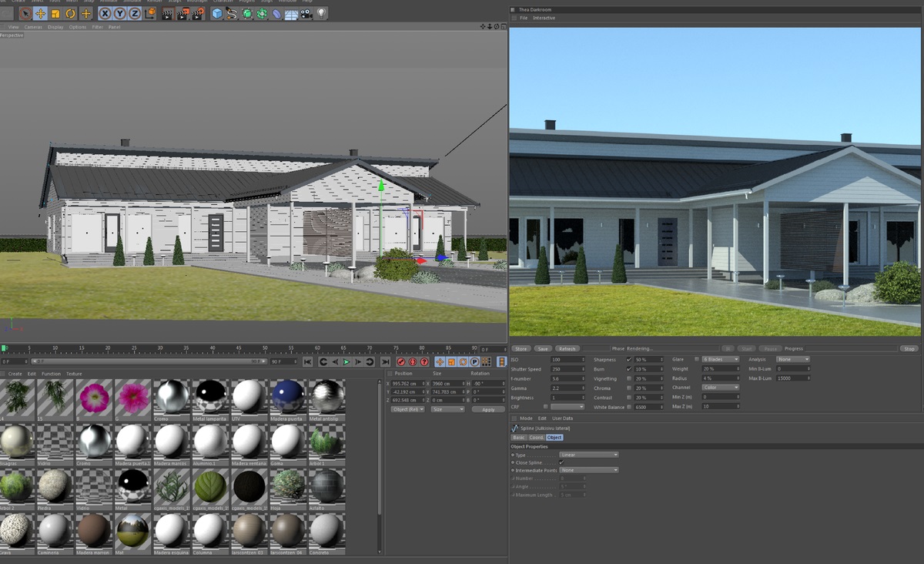Go to start of timeline
Image resolution: width=924 pixels, height=564 pixels.
tap(308, 361)
